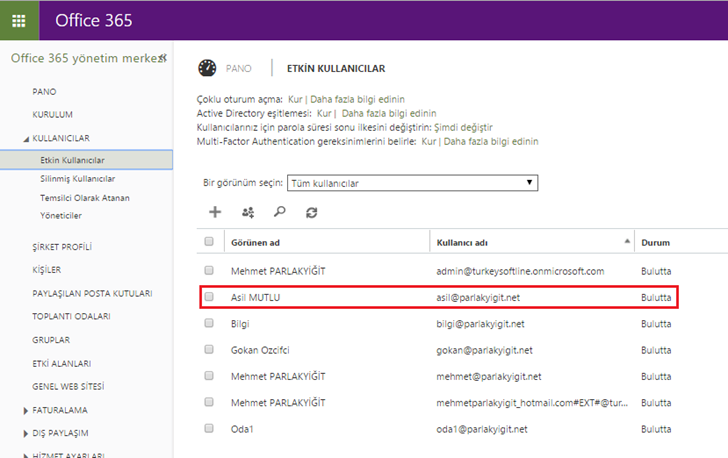Click oda1@parlakyigit.net username cell

481,429
